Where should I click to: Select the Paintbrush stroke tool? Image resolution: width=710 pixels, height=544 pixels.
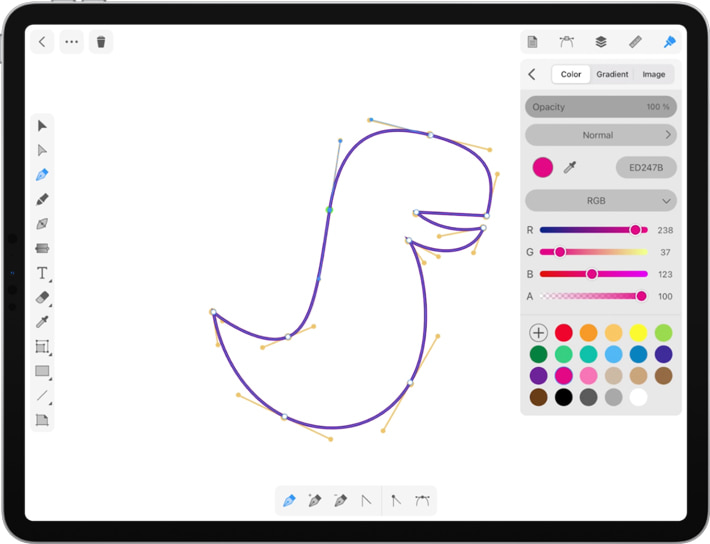pos(42,248)
